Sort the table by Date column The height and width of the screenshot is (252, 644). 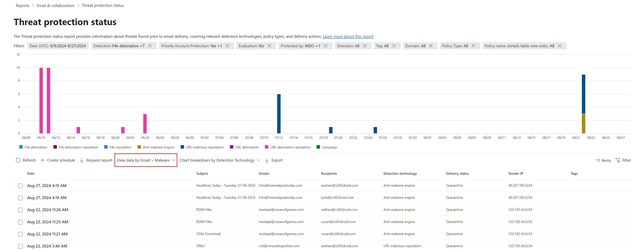31,173
